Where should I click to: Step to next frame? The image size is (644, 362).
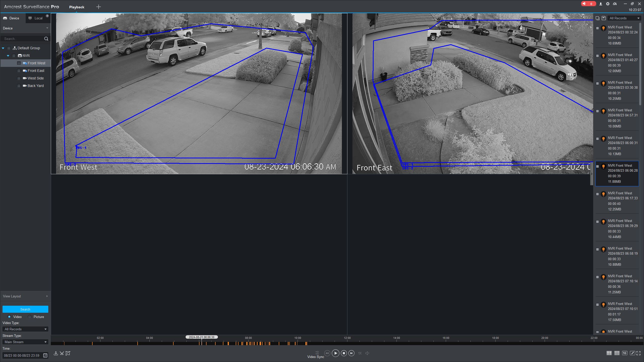coord(352,353)
